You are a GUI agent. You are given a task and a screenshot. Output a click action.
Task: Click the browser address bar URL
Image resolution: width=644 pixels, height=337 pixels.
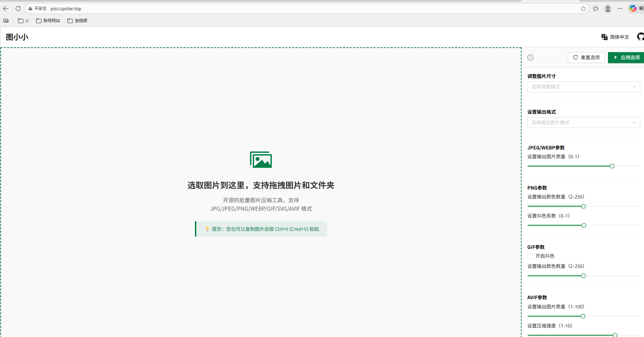[x=66, y=9]
